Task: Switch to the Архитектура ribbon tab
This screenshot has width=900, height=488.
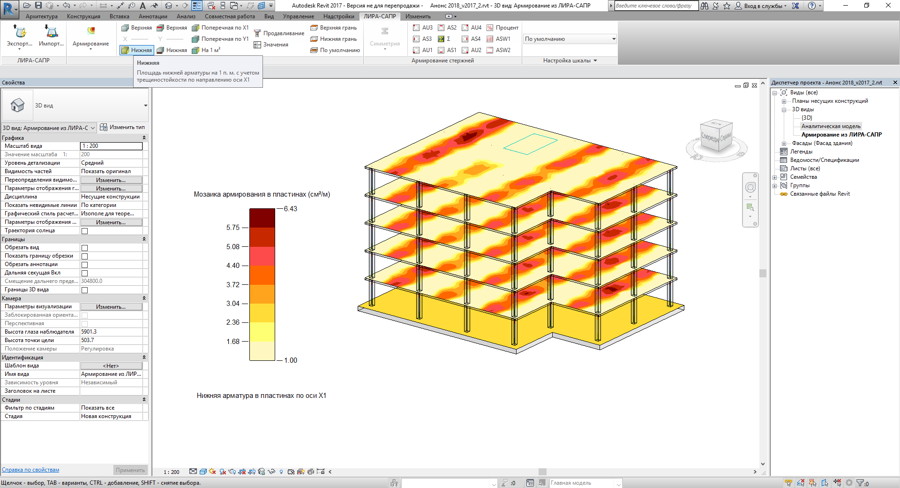Action: coord(41,17)
